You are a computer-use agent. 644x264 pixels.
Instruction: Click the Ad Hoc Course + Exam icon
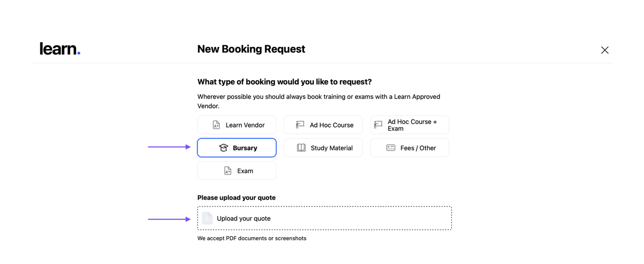[378, 125]
